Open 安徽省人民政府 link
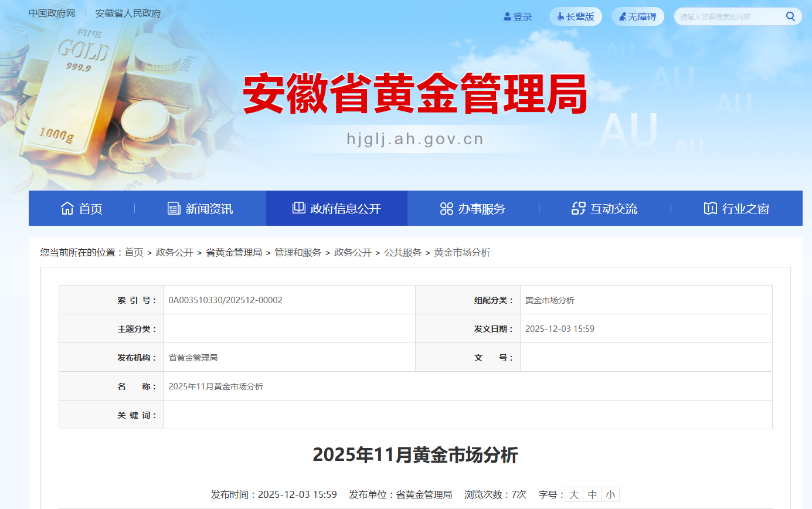The image size is (812, 509). [x=127, y=12]
